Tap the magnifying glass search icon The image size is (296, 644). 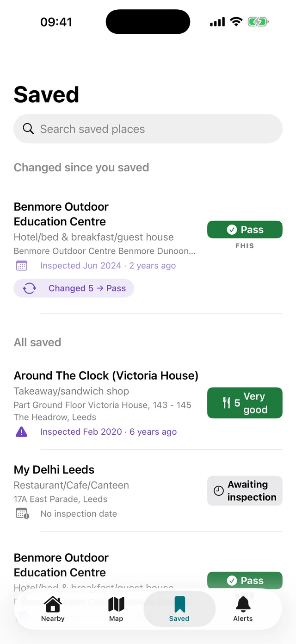tap(28, 129)
